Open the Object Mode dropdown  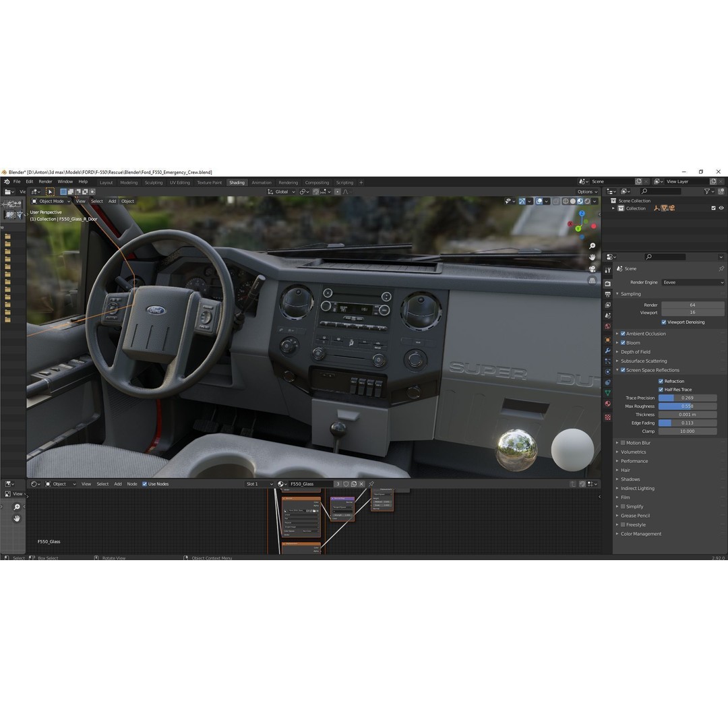(x=51, y=202)
